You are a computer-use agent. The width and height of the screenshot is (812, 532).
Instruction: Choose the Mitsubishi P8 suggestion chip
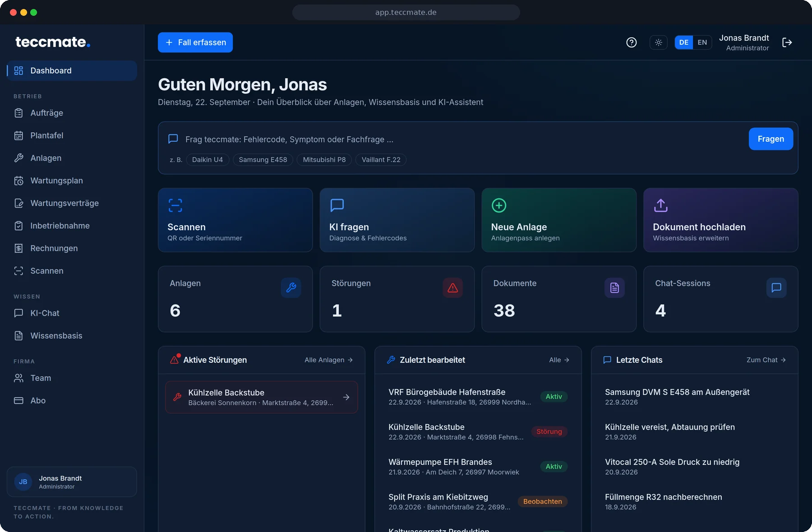pos(324,160)
